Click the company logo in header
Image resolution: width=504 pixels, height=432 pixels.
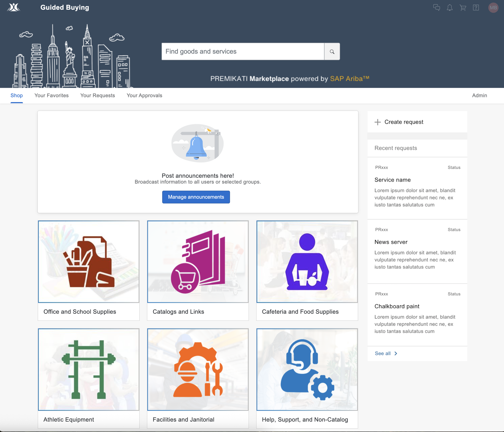pos(14,7)
